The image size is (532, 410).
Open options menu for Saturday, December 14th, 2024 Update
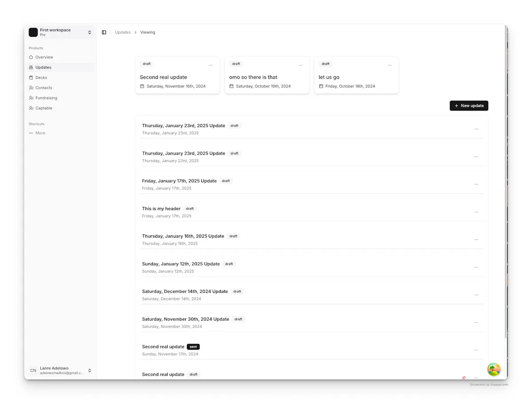[476, 295]
